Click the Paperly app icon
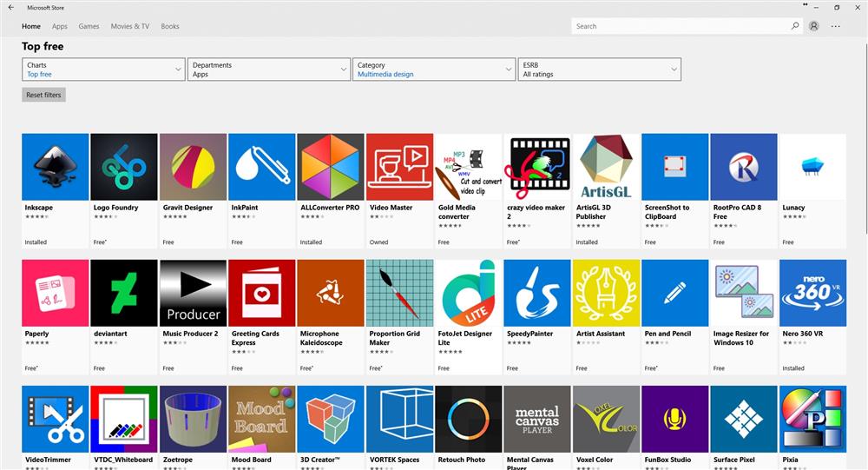This screenshot has width=868, height=470. tap(56, 293)
